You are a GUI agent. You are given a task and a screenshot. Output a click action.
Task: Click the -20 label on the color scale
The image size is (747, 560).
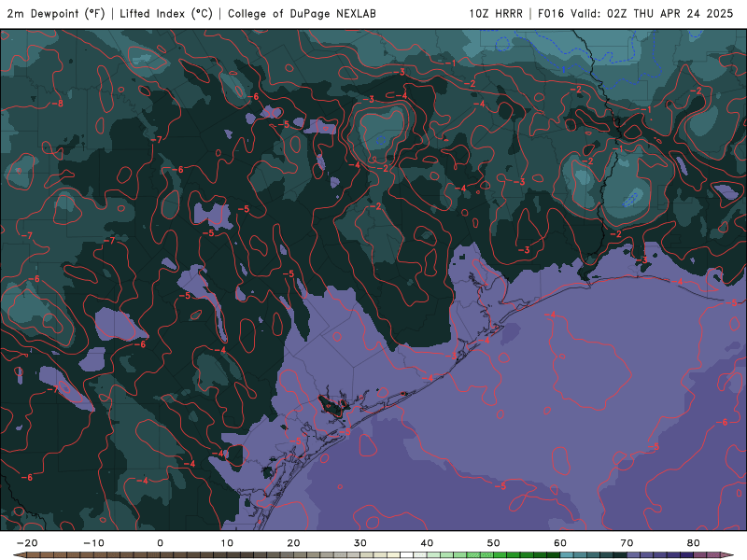[x=27, y=543]
